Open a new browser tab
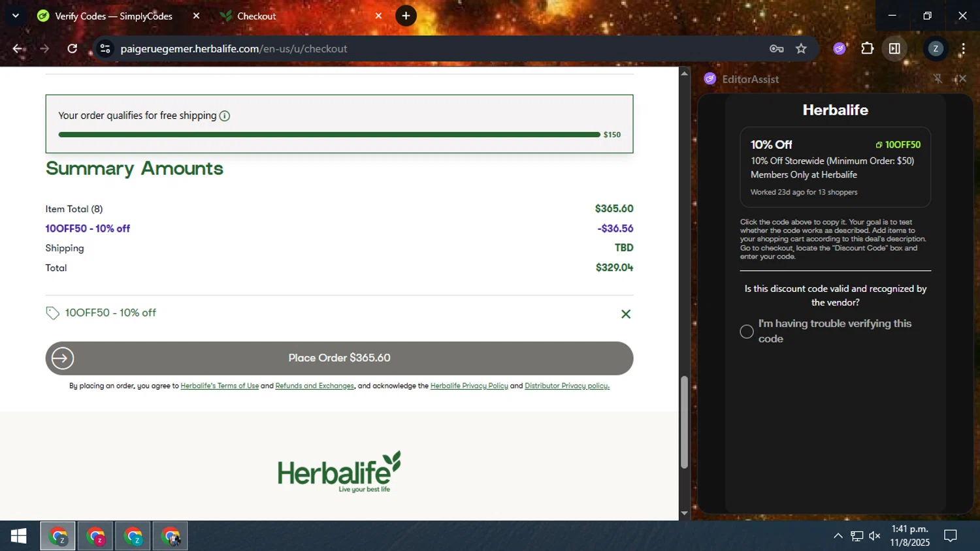The height and width of the screenshot is (551, 980). (406, 16)
